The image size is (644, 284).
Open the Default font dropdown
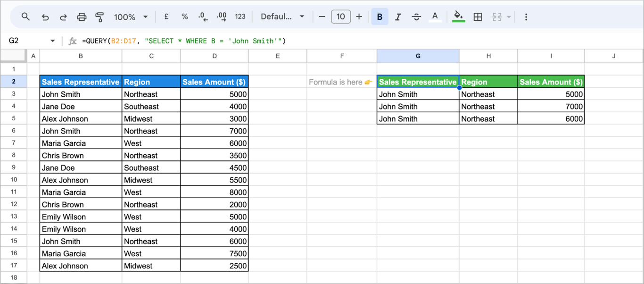(x=282, y=17)
